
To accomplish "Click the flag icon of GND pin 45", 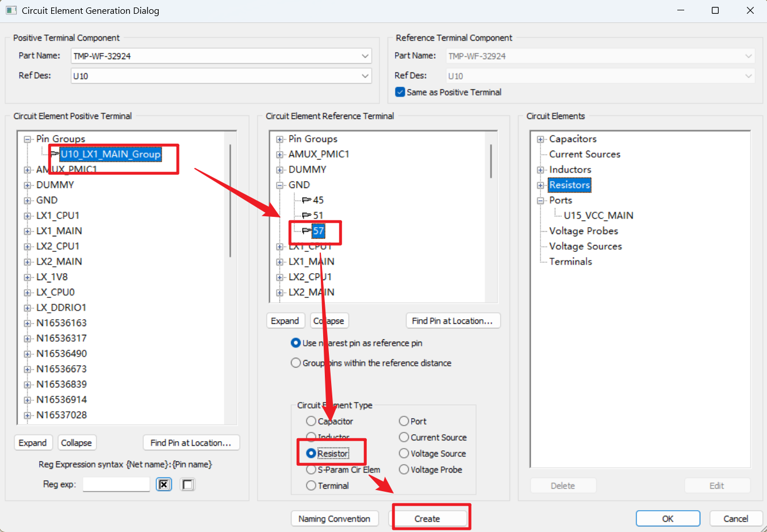I will pyautogui.click(x=306, y=200).
